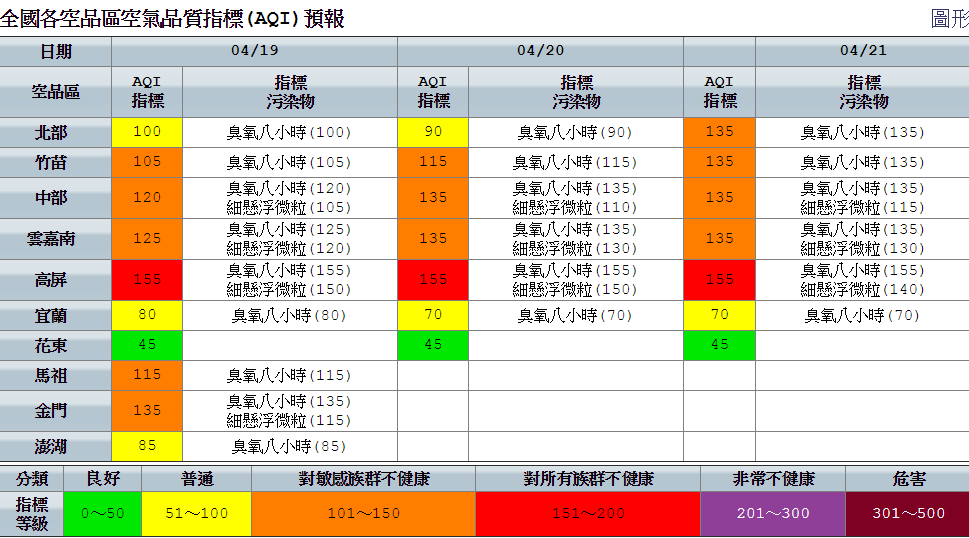Select the 04/21 date header
The height and width of the screenshot is (538, 969).
[x=863, y=51]
